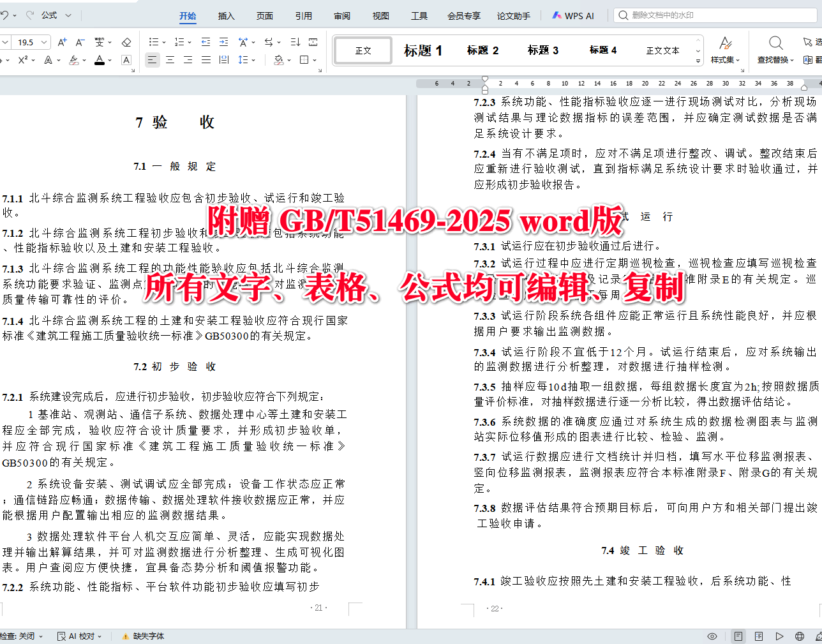Apply the outlined text effect icon
Viewport: 822px width, 644px height.
49,60
